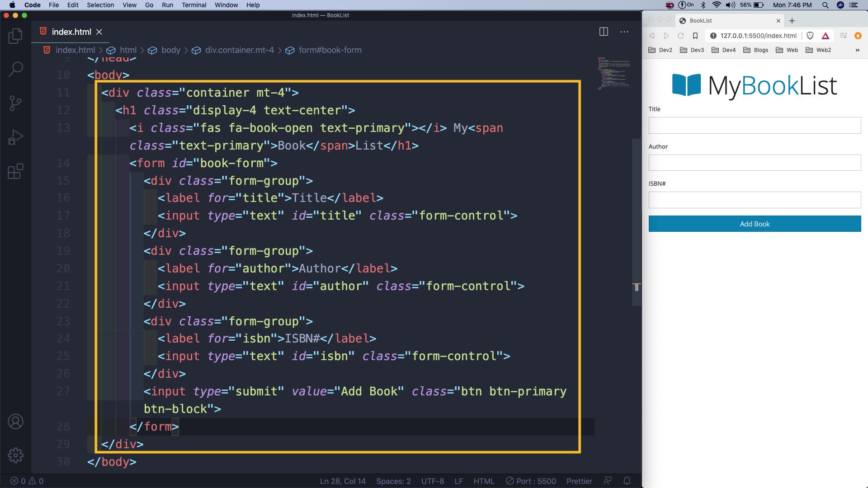The width and height of the screenshot is (868, 488).
Task: Go back in the browser
Action: (652, 36)
